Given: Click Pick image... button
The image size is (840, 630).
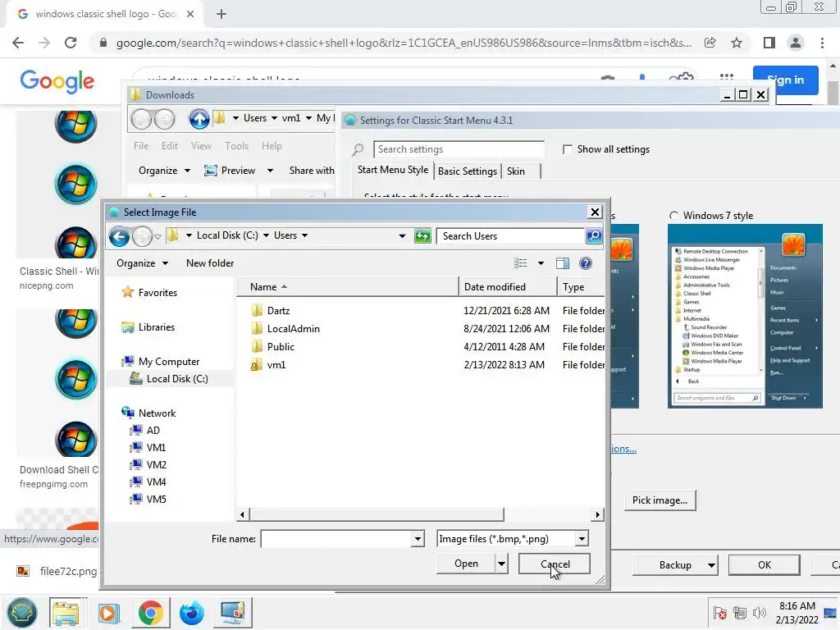Looking at the screenshot, I should 660,500.
